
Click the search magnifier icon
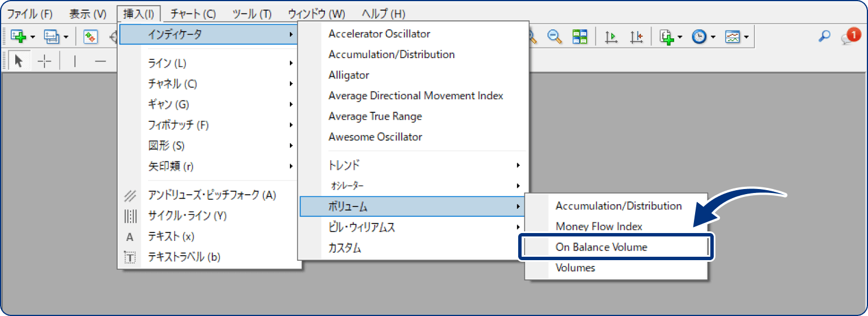(824, 37)
